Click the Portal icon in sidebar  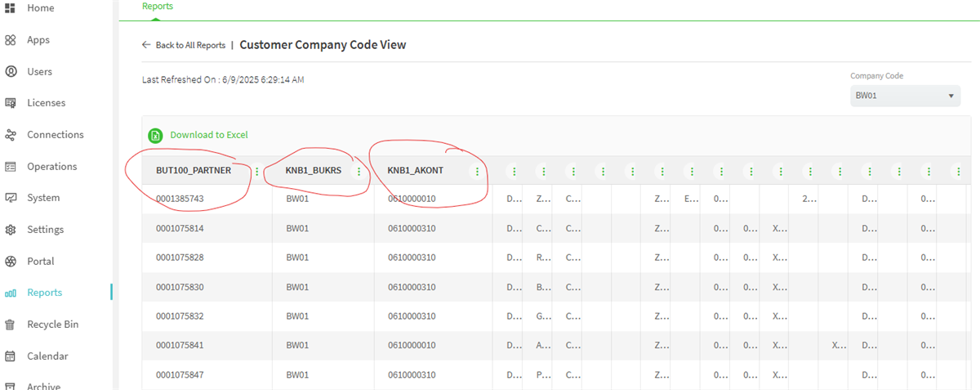click(11, 262)
